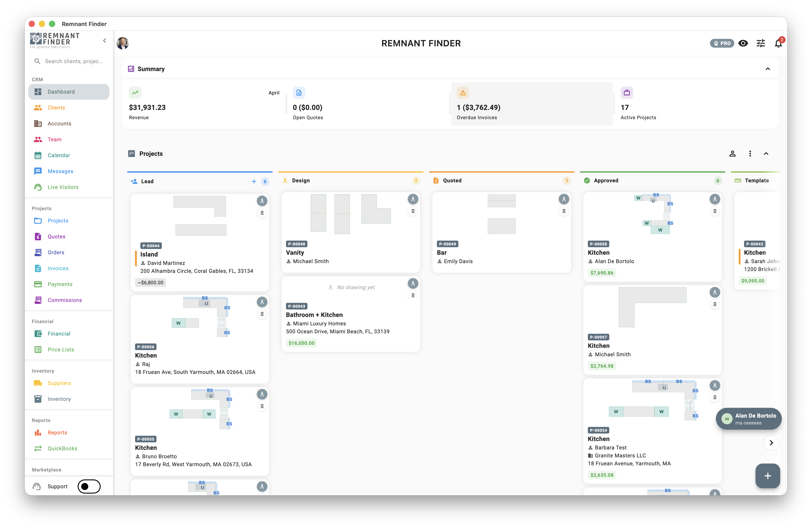
Task: Click the search clients and projects field
Action: click(73, 61)
